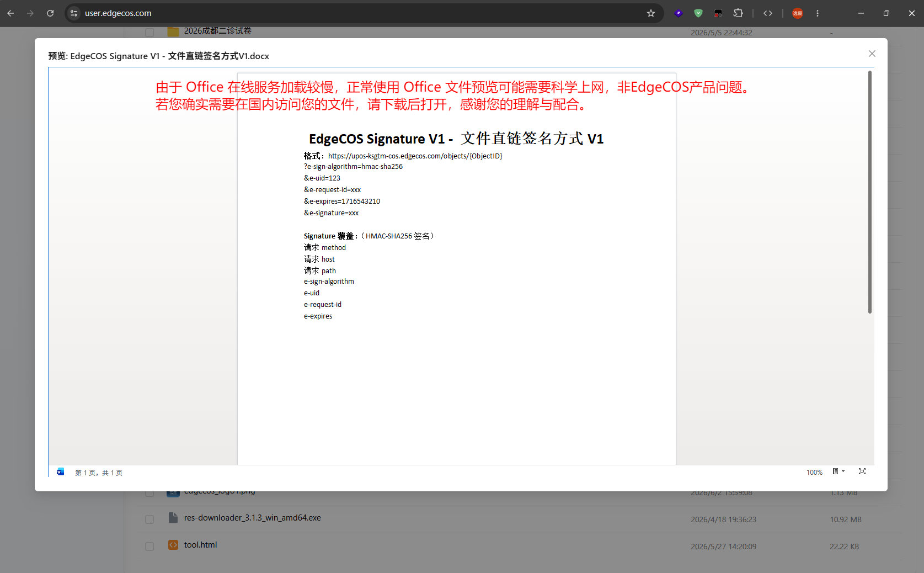The width and height of the screenshot is (924, 573).
Task: Click the line &e-uid=123
Action: pyautogui.click(x=322, y=178)
